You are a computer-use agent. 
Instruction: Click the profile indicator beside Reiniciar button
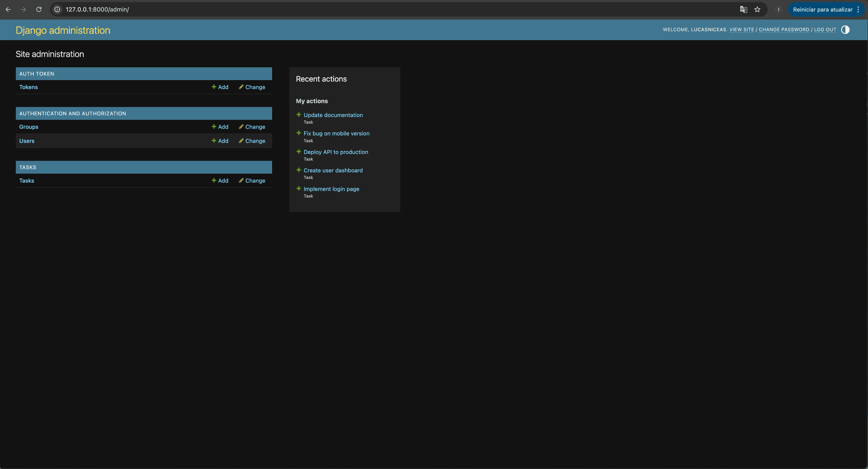(778, 9)
